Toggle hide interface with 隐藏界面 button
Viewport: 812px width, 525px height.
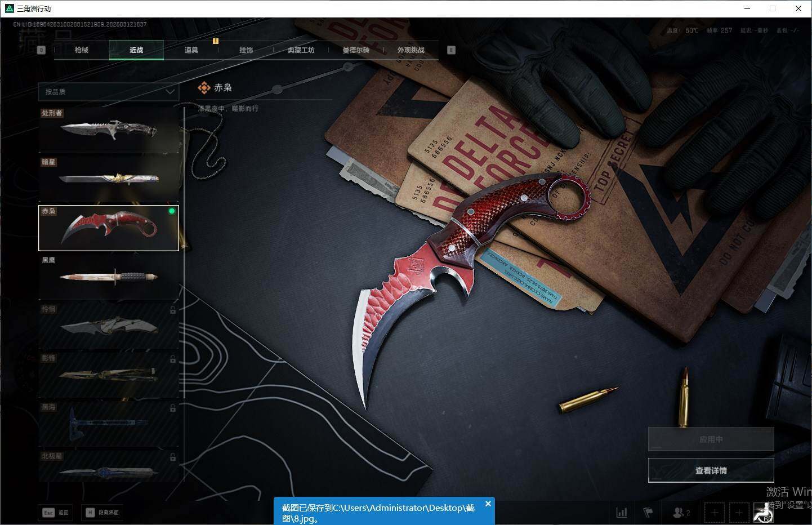102,513
